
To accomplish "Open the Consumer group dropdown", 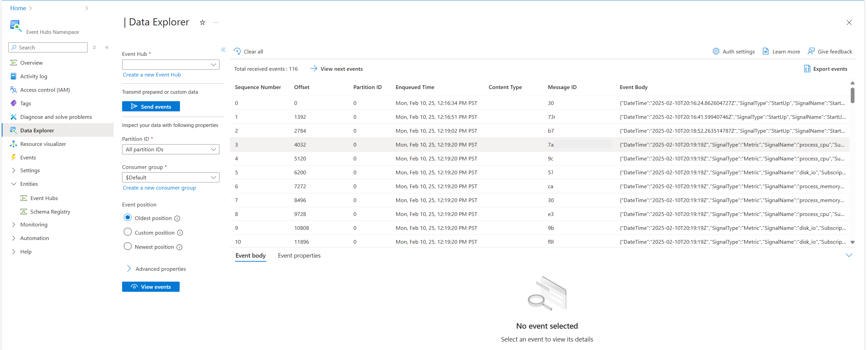I will pyautogui.click(x=170, y=177).
